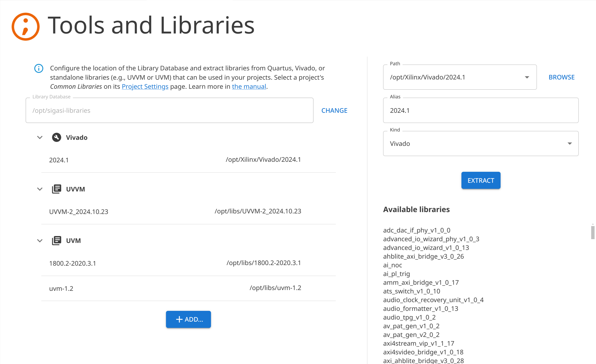The height and width of the screenshot is (364, 596).
Task: Click ats_switch_v1_0_10 library
Action: 411,291
